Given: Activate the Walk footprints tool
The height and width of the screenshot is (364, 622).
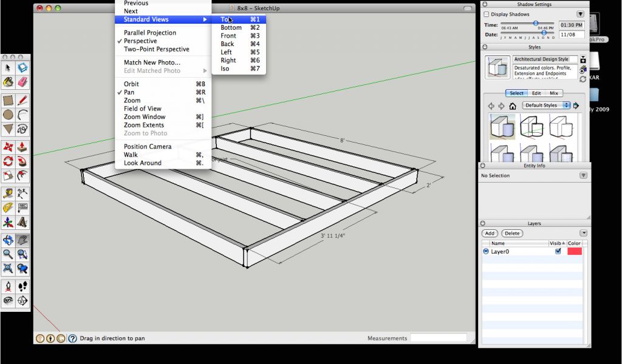Looking at the screenshot, I should pyautogui.click(x=22, y=286).
